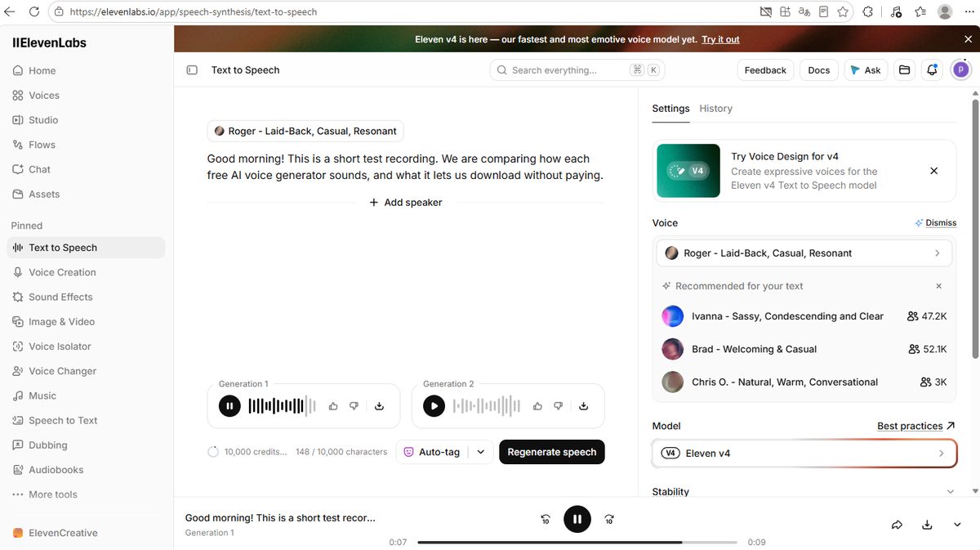Click Regenerate speech button
980x550 pixels.
[552, 452]
